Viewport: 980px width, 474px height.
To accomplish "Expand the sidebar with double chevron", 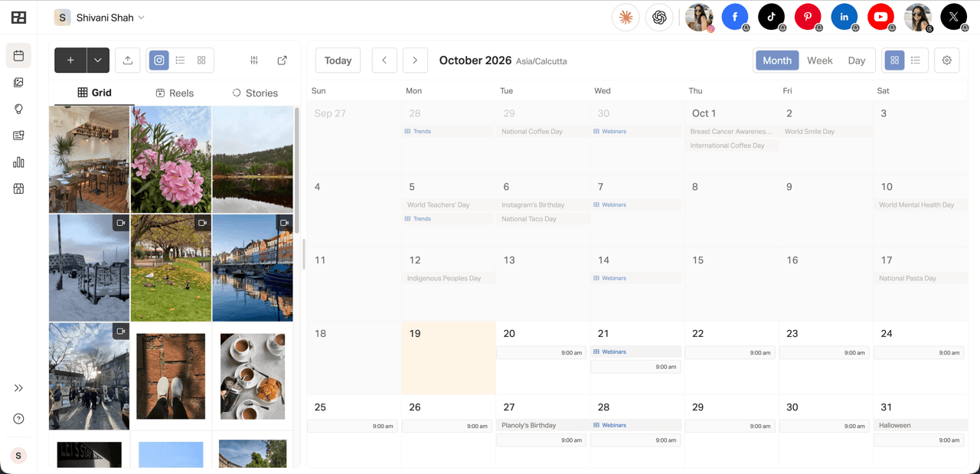I will pos(18,388).
